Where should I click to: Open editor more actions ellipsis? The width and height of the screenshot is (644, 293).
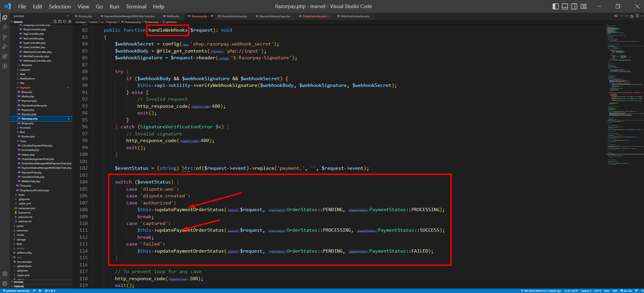(x=642, y=16)
